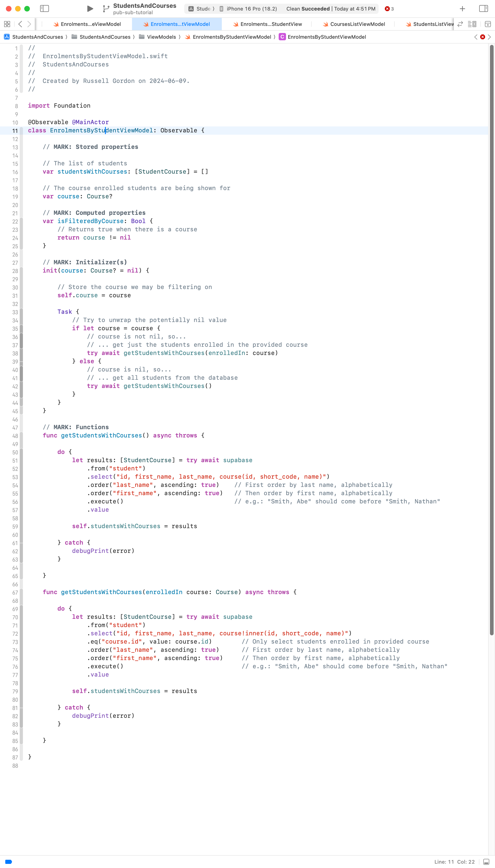Screen dimensions: 495x868
Task: Toggle the inspector panel on right
Action: coord(483,9)
